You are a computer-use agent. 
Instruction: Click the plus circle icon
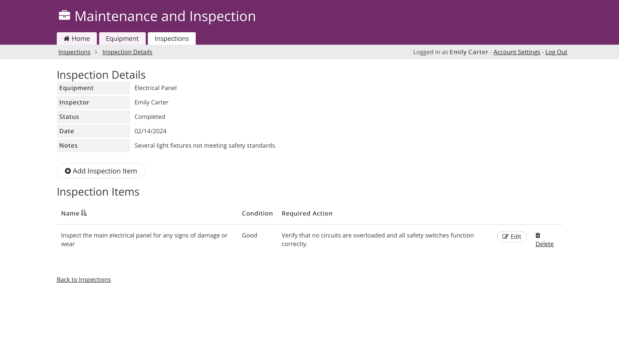[x=68, y=171]
